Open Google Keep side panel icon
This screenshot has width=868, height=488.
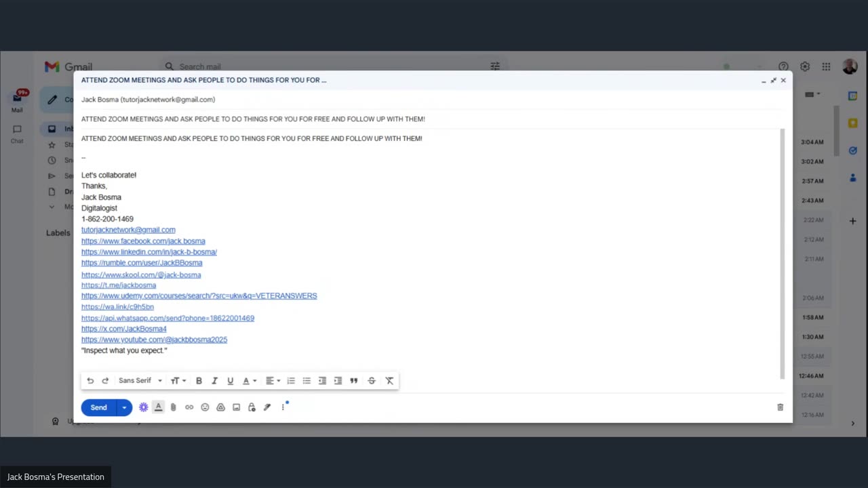tap(853, 123)
